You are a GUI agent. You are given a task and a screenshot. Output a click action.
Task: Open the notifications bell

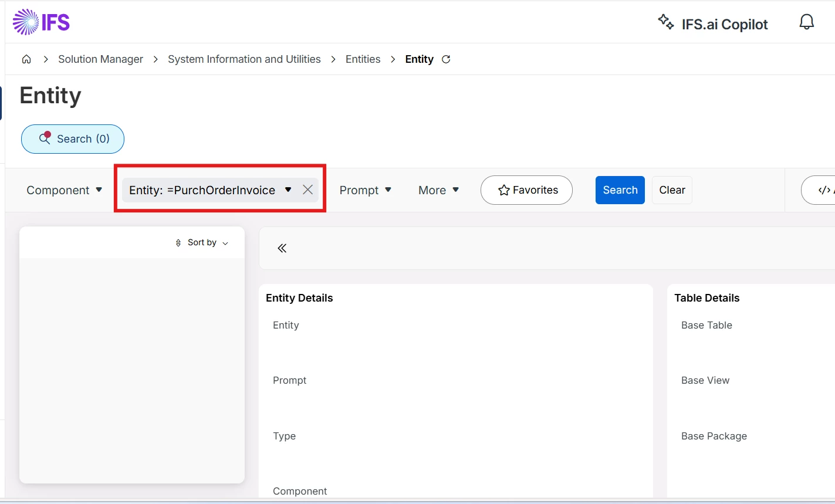tap(807, 22)
